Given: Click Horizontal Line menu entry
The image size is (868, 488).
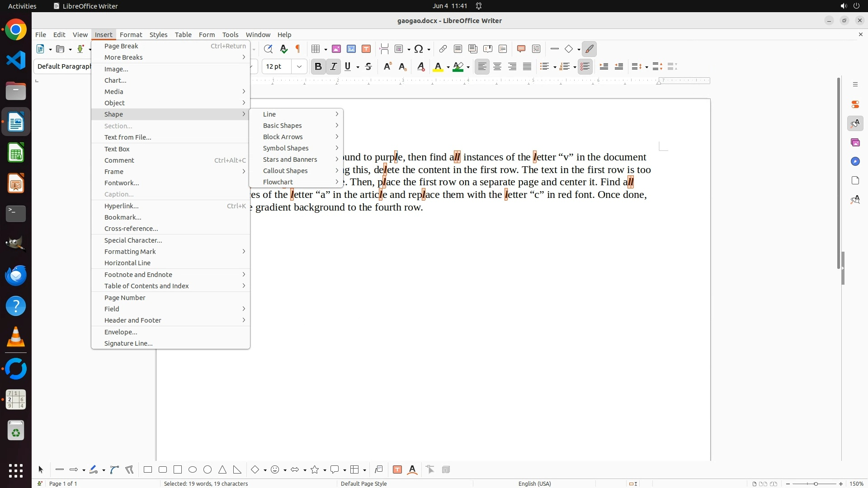Looking at the screenshot, I should click(127, 263).
